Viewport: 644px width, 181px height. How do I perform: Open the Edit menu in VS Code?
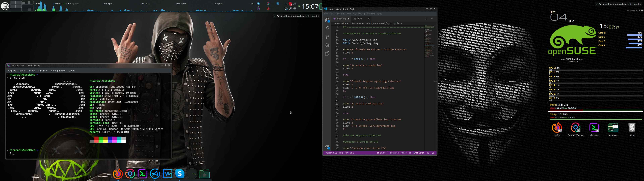pyautogui.click(x=331, y=14)
